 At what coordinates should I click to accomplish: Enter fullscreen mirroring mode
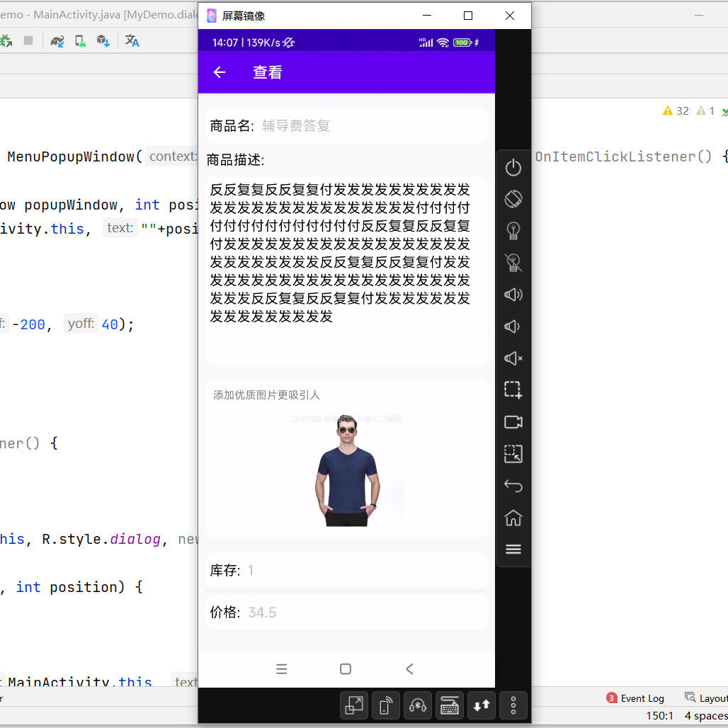[x=353, y=705]
